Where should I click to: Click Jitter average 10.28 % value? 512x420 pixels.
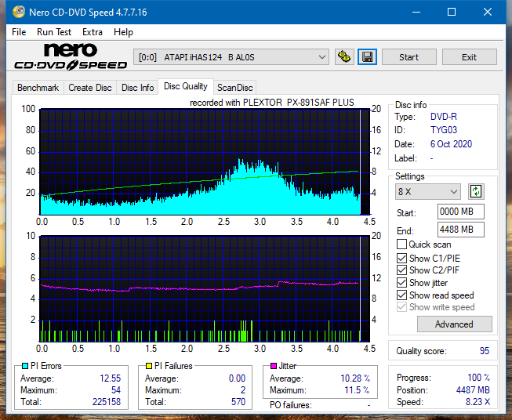(355, 378)
